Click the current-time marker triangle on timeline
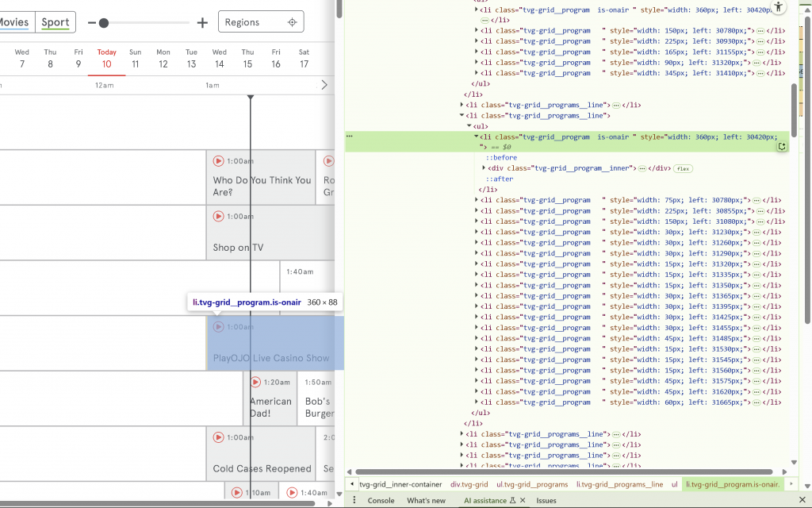 (x=250, y=97)
